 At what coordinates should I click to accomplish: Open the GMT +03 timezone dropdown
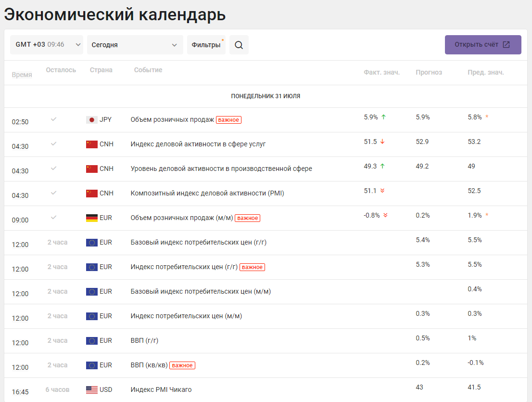pos(47,45)
